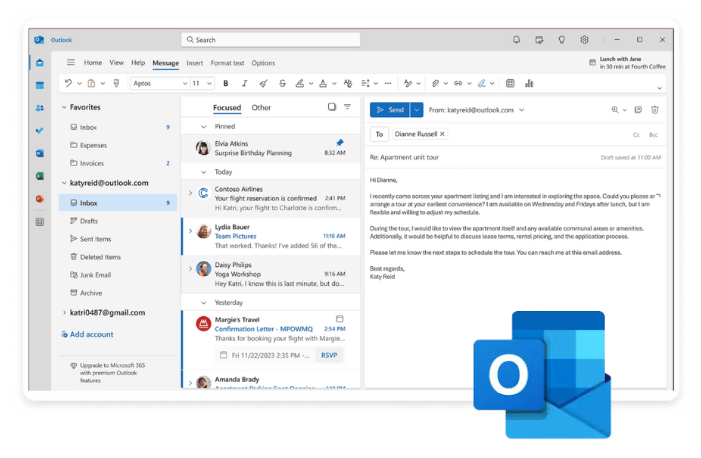This screenshot has height=458, width=701.
Task: Click the Editor styles pen icon
Action: pos(408,83)
